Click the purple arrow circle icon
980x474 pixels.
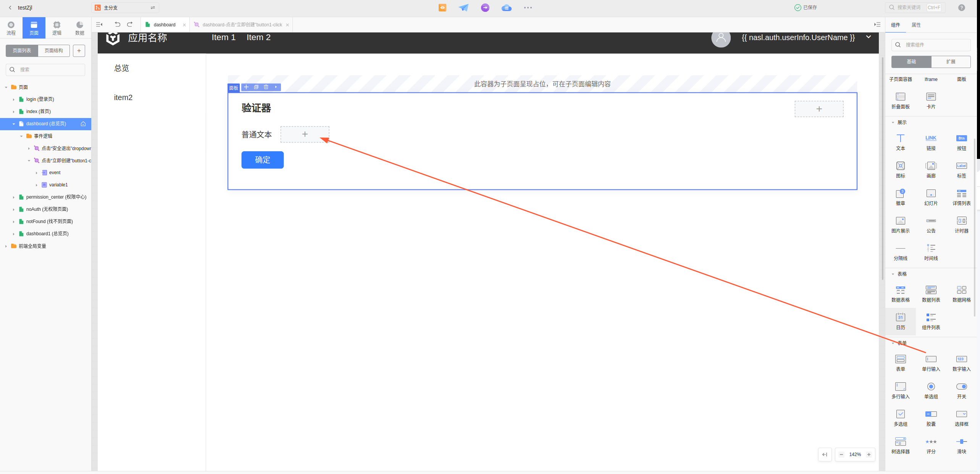485,8
